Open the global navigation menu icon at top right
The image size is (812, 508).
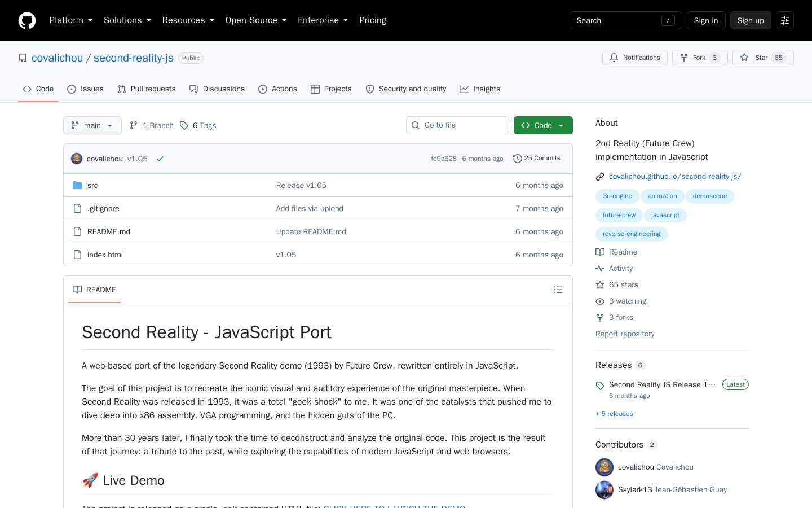[x=785, y=20]
